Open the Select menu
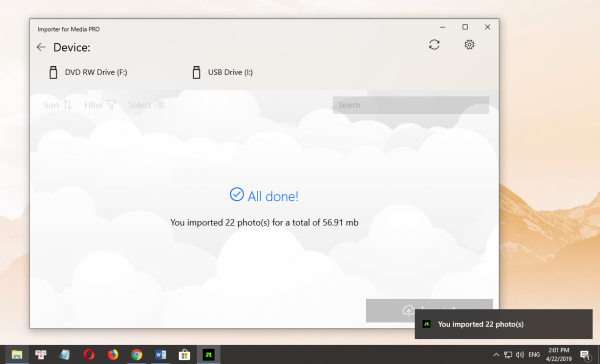Image resolution: width=600 pixels, height=364 pixels. point(146,105)
